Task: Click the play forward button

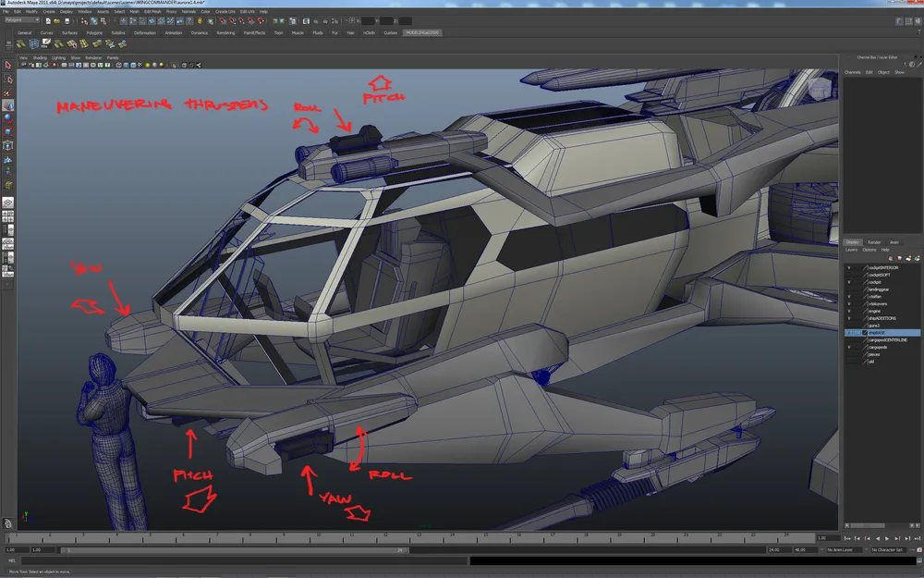Action: (887, 537)
